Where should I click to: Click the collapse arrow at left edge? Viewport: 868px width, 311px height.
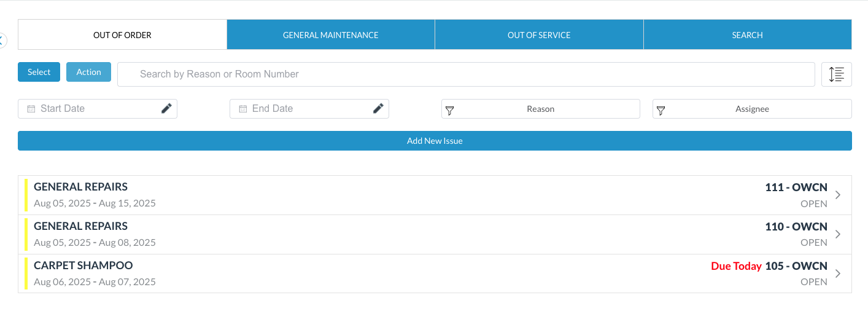pos(2,41)
